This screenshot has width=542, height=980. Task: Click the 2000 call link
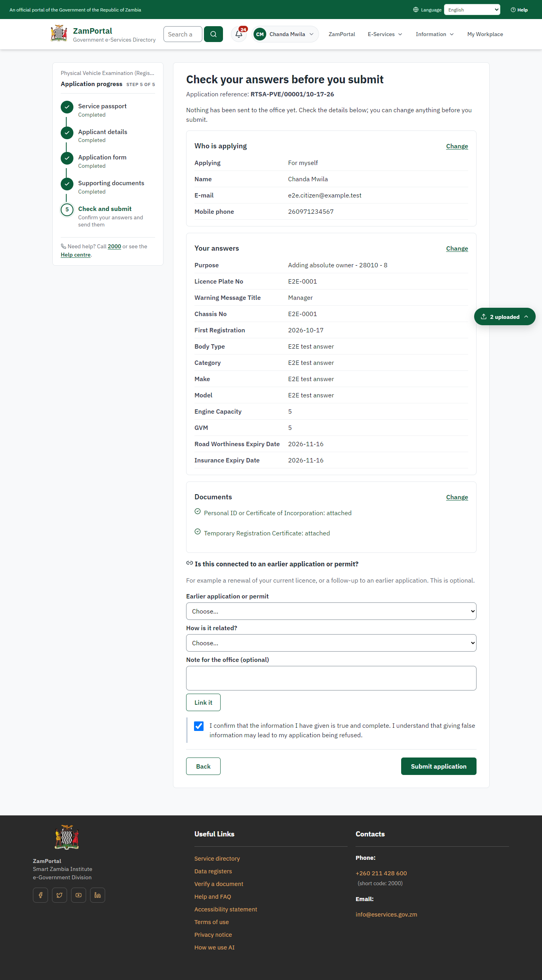(114, 246)
